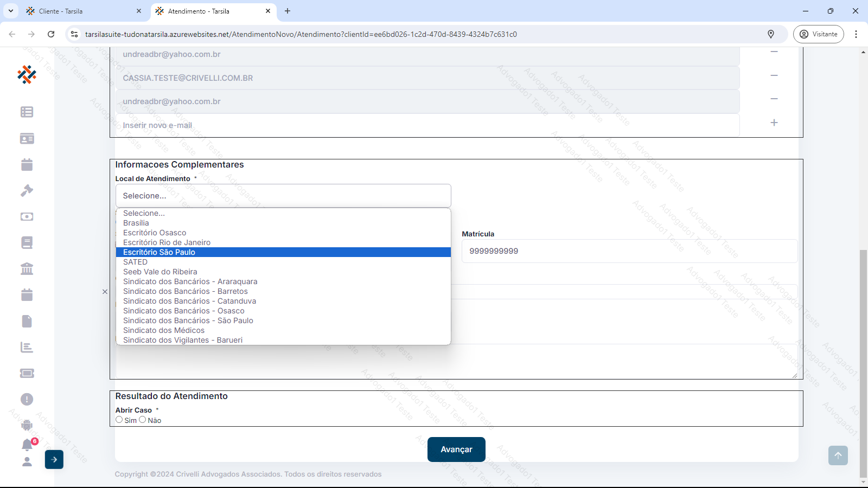Image resolution: width=868 pixels, height=488 pixels.
Task: Switch to the Cliente - Tarsila tab
Action: (81, 11)
